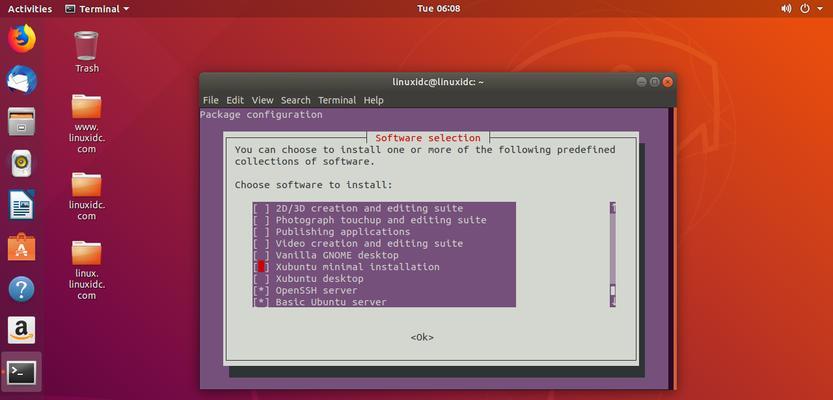Confirm selection with Ok button
The height and width of the screenshot is (400, 833).
coord(422,337)
